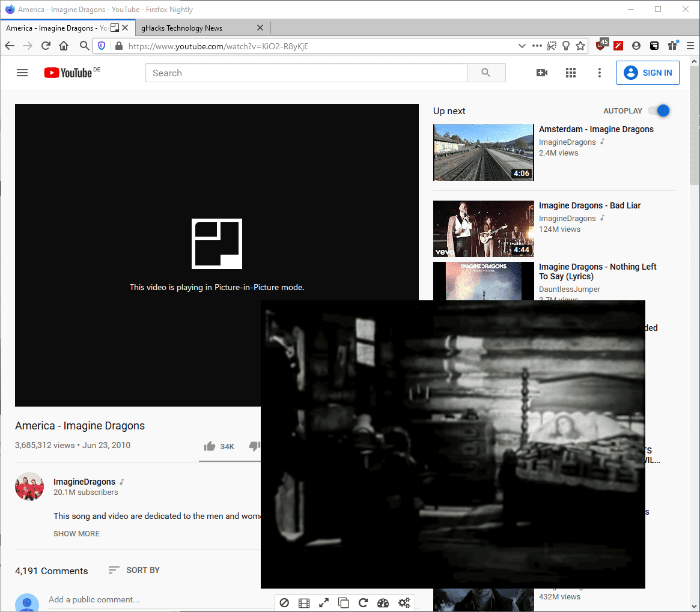Open the ImagineDragons channel name link

84,482
